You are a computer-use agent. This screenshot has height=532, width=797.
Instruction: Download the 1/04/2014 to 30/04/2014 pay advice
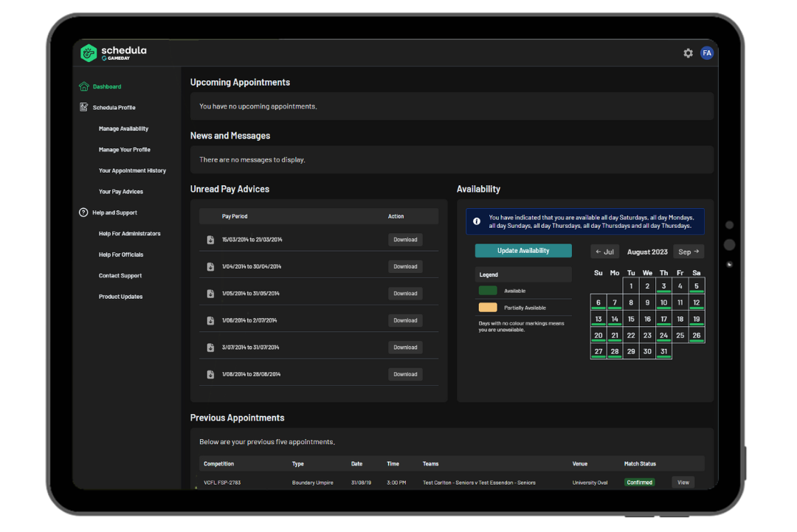tap(404, 266)
